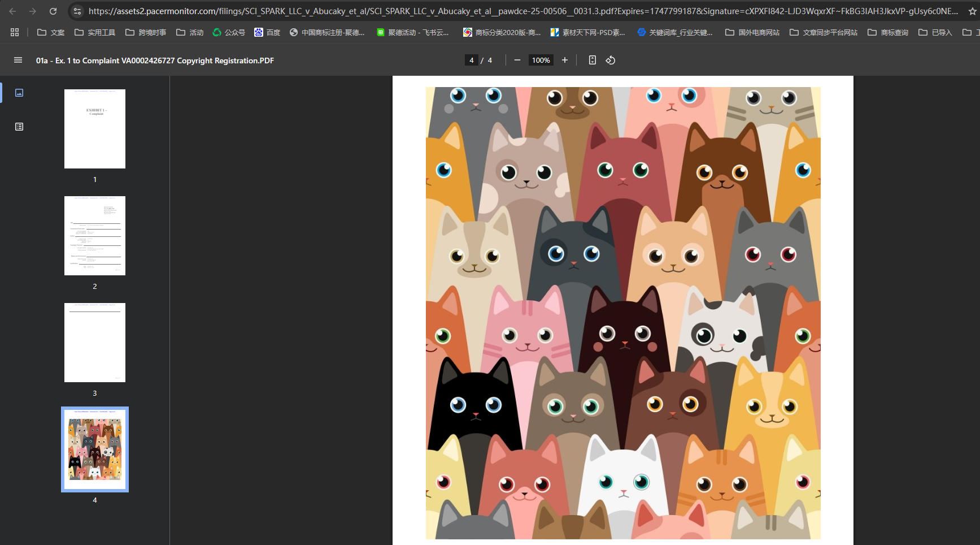980x545 pixels.
Task: Show thumbnails view in the sidebar
Action: point(19,93)
